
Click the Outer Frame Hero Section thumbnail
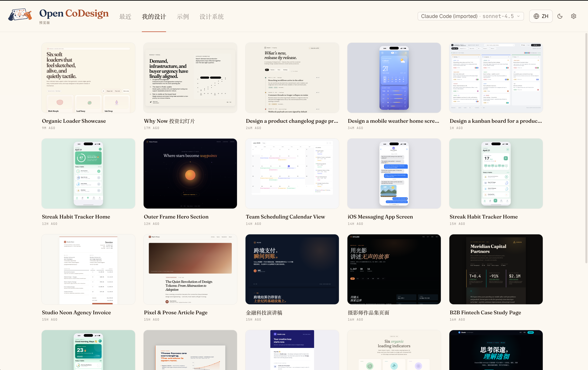[x=190, y=174]
